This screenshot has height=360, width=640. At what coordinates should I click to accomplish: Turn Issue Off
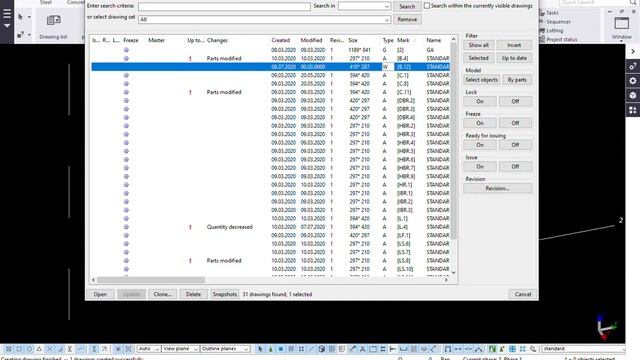(515, 166)
